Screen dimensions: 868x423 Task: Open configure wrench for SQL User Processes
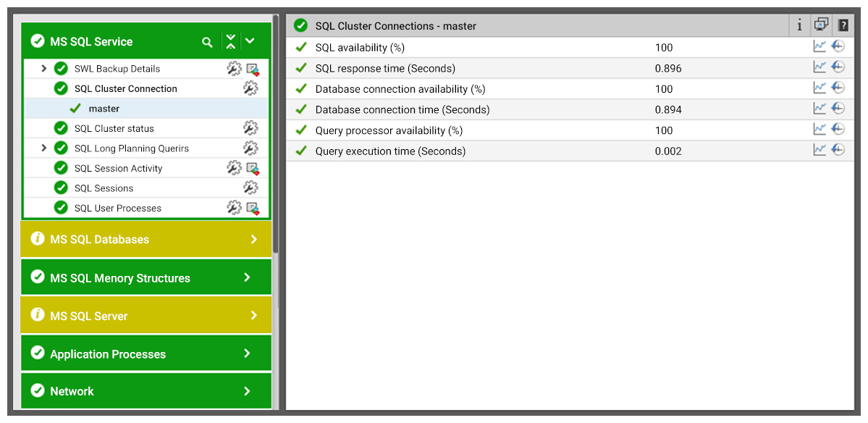[x=234, y=208]
